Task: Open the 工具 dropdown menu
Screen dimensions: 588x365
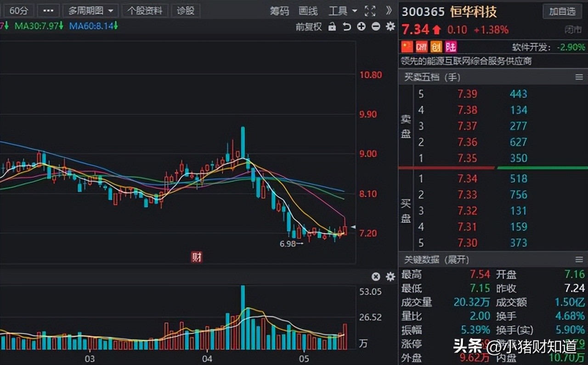Action: point(342,11)
